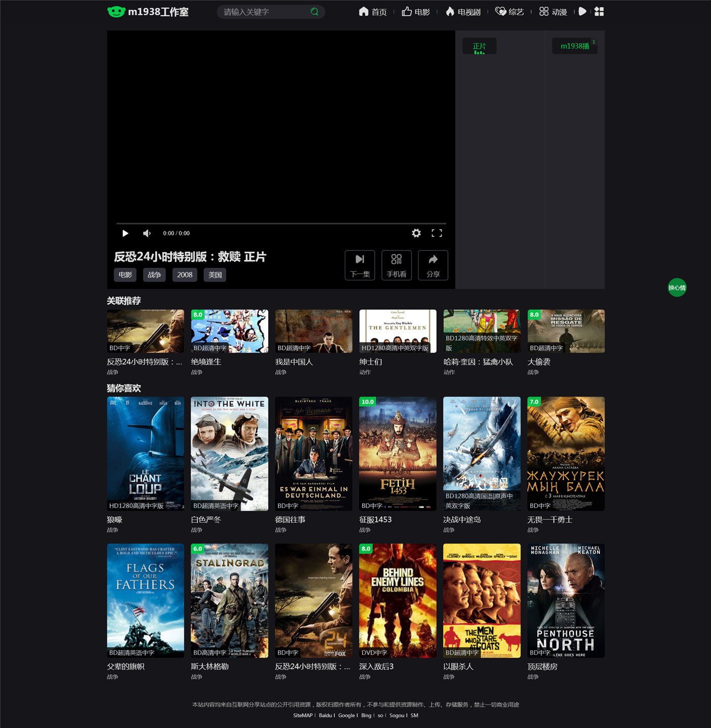The height and width of the screenshot is (728, 711).
Task: Click the 电影 tag below the title
Action: [x=125, y=275]
